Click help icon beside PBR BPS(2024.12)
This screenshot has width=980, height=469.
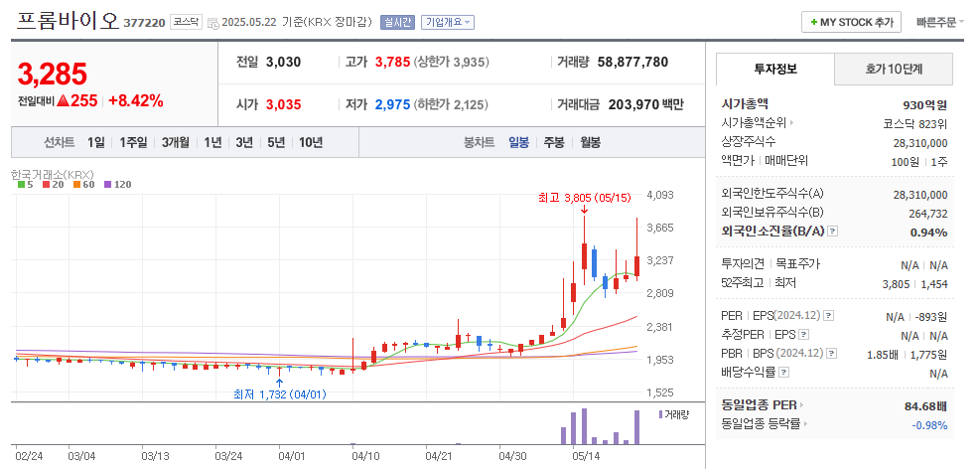(832, 354)
